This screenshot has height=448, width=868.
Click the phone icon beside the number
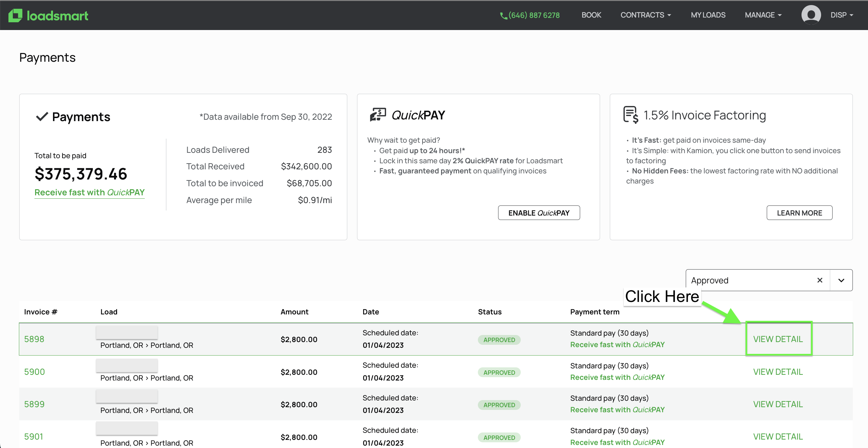(x=503, y=16)
